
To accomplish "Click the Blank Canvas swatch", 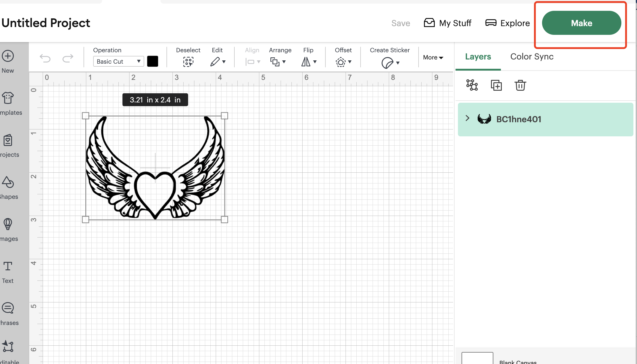I will coord(477,358).
